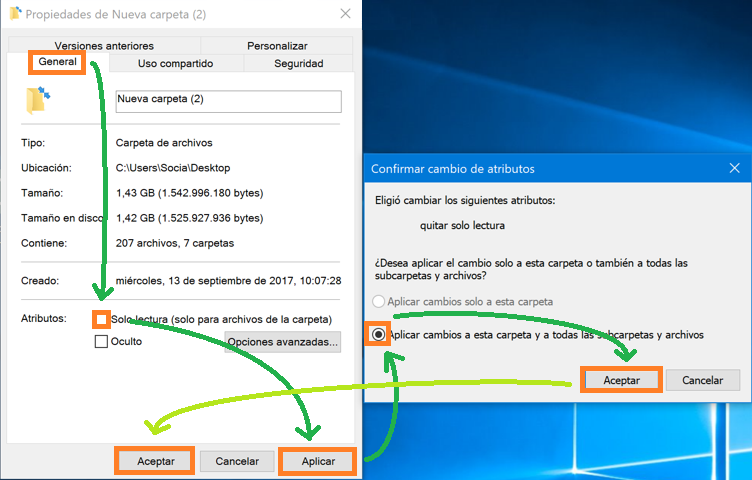Click Aceptar in the Propiedades window
The image size is (752, 480).
click(155, 461)
